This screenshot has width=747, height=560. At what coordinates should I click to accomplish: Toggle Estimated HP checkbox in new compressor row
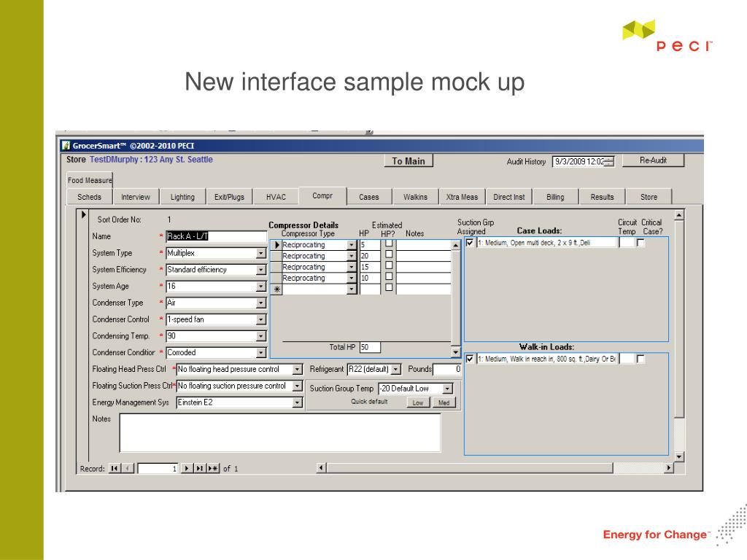pos(390,287)
